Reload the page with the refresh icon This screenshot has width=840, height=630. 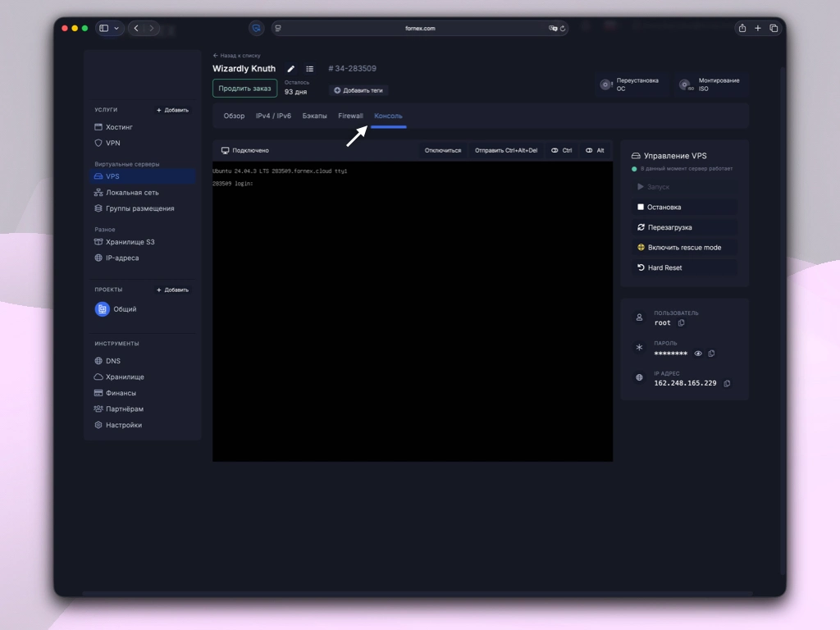pos(563,28)
